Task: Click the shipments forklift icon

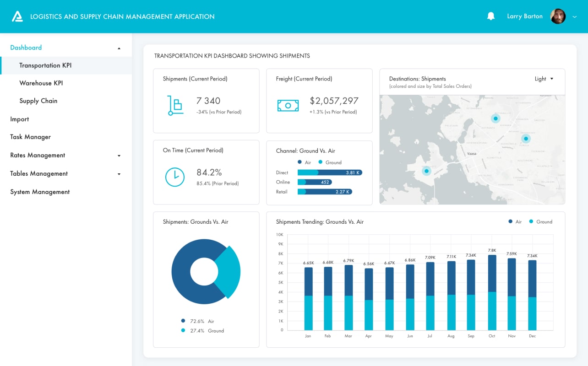Action: 175,105
